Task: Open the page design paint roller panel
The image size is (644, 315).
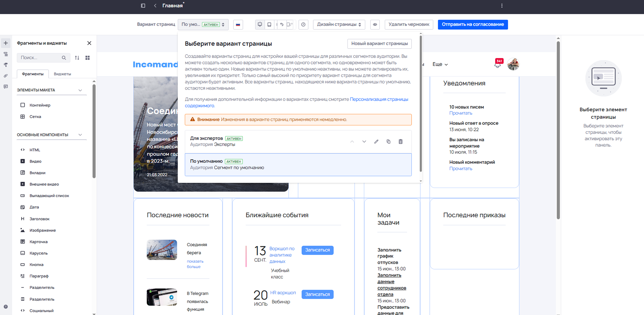Action: [6, 65]
